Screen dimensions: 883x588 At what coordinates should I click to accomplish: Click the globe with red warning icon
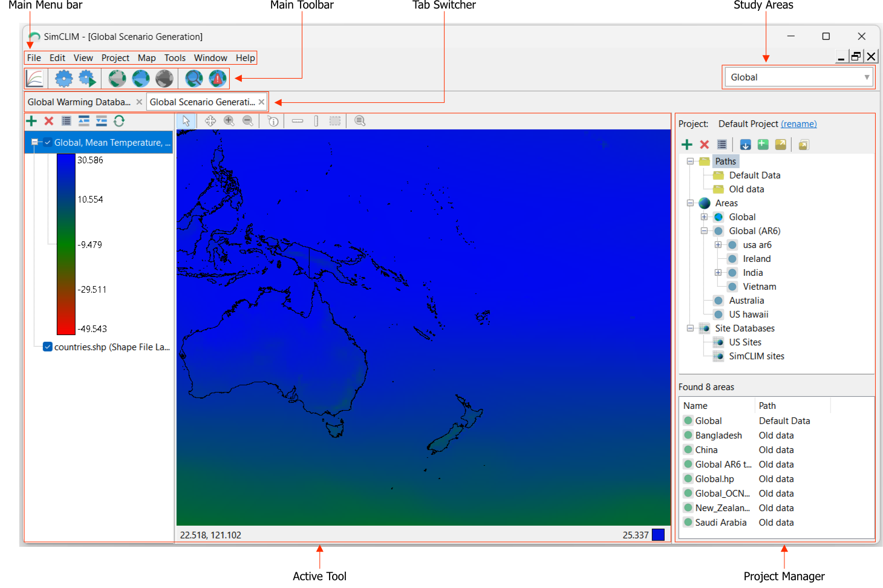pos(217,79)
